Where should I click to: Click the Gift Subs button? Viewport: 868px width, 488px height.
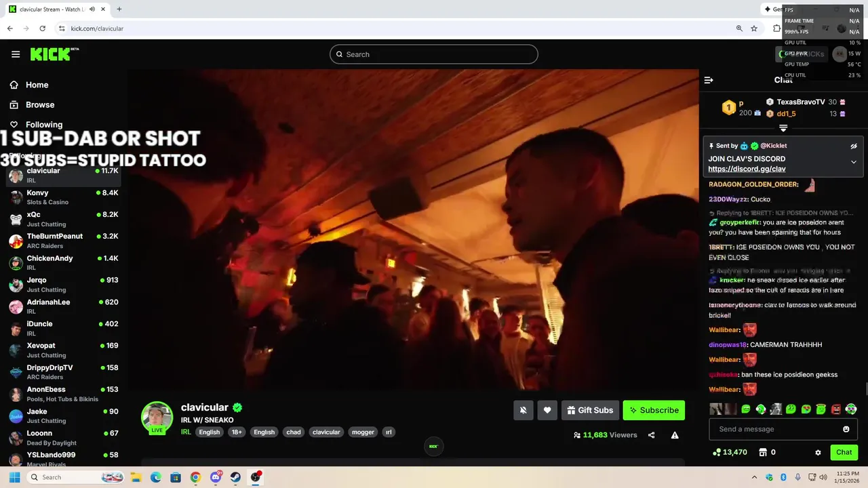click(x=590, y=410)
